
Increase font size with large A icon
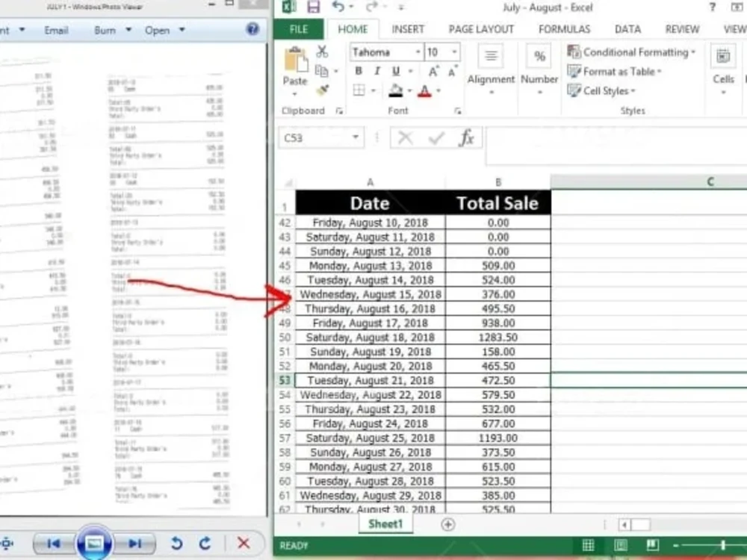point(433,72)
